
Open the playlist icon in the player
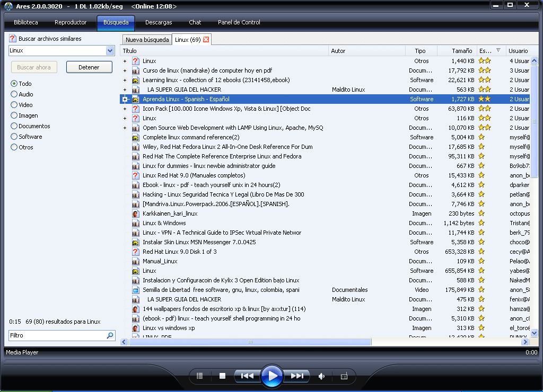point(199,376)
